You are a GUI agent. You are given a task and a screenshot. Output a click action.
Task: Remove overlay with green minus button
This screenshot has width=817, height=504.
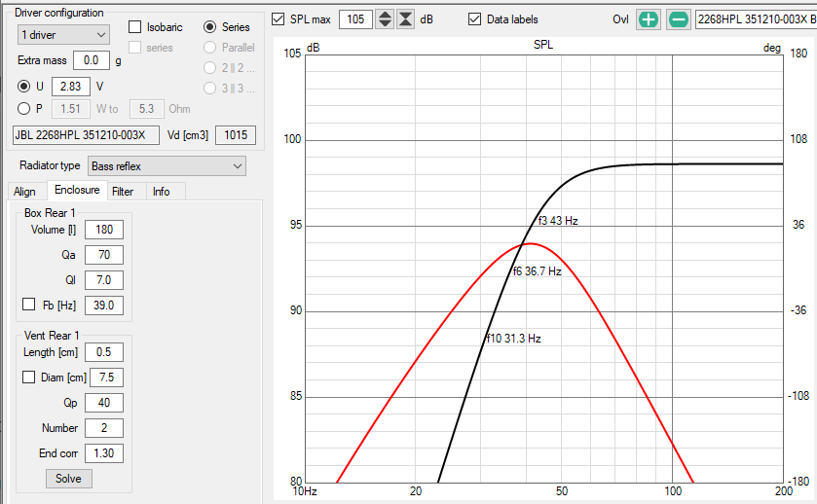[679, 19]
